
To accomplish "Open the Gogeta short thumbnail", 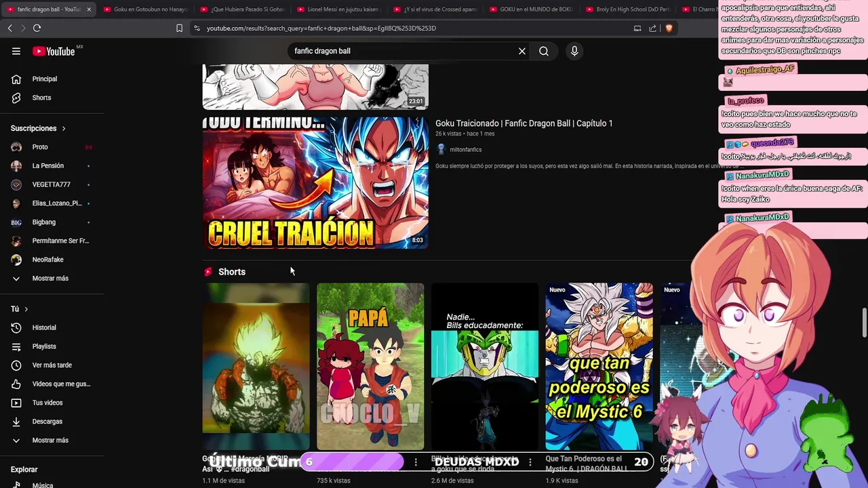I will click(x=256, y=367).
